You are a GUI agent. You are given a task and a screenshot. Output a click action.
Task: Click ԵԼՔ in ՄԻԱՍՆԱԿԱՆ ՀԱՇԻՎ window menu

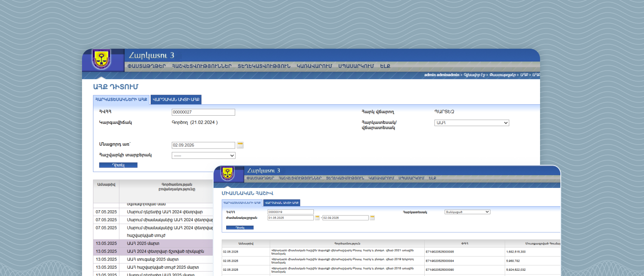pyautogui.click(x=432, y=178)
